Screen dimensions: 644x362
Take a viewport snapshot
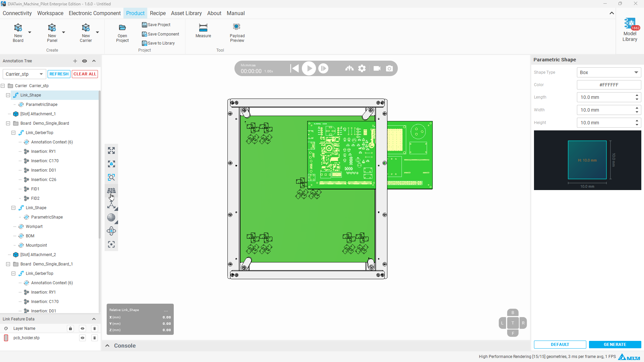[389, 68]
